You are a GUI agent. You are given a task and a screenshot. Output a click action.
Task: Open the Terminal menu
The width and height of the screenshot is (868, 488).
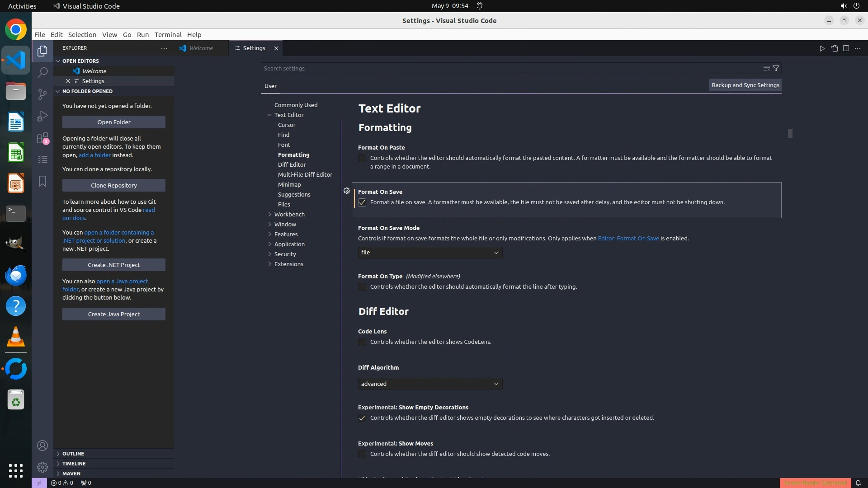coord(168,34)
